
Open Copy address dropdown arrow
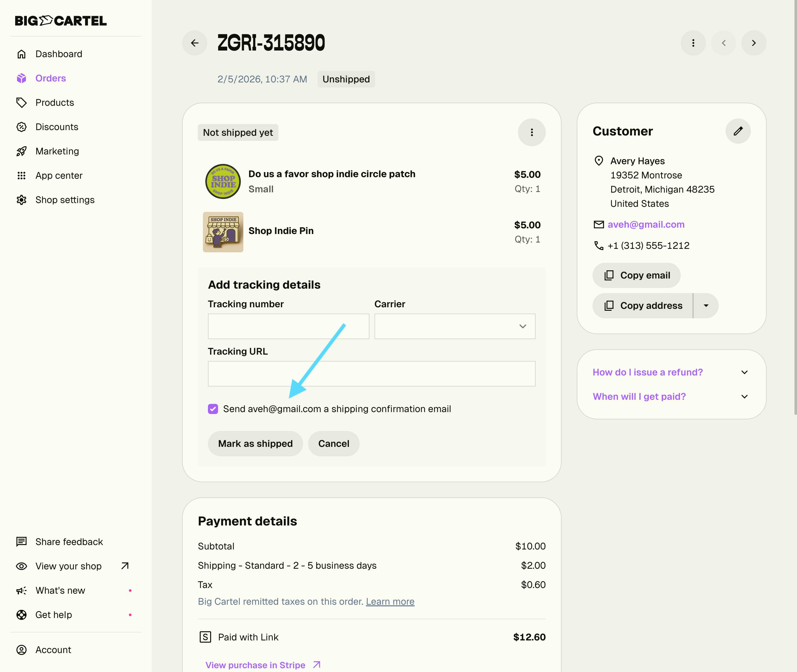(706, 305)
